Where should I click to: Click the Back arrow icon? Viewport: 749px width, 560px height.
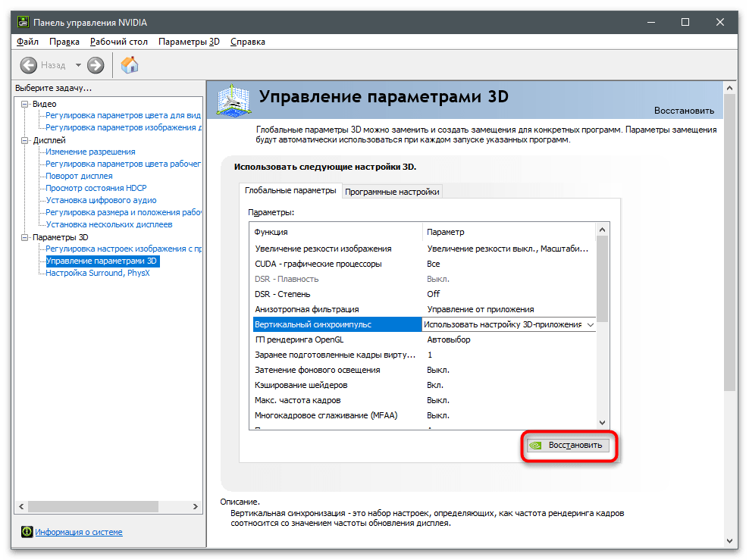point(29,65)
